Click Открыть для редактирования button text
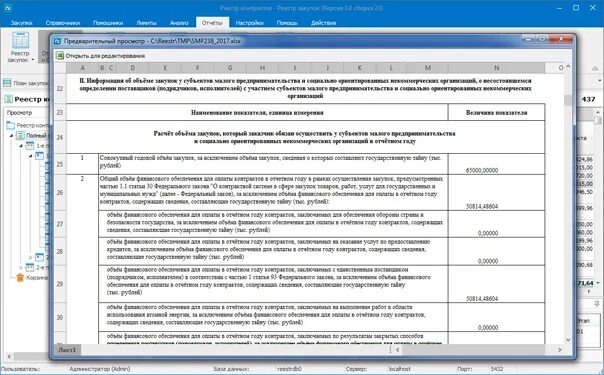 tap(105, 56)
